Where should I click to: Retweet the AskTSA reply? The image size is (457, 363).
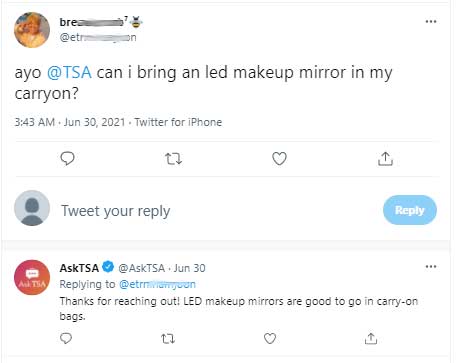[x=168, y=339]
